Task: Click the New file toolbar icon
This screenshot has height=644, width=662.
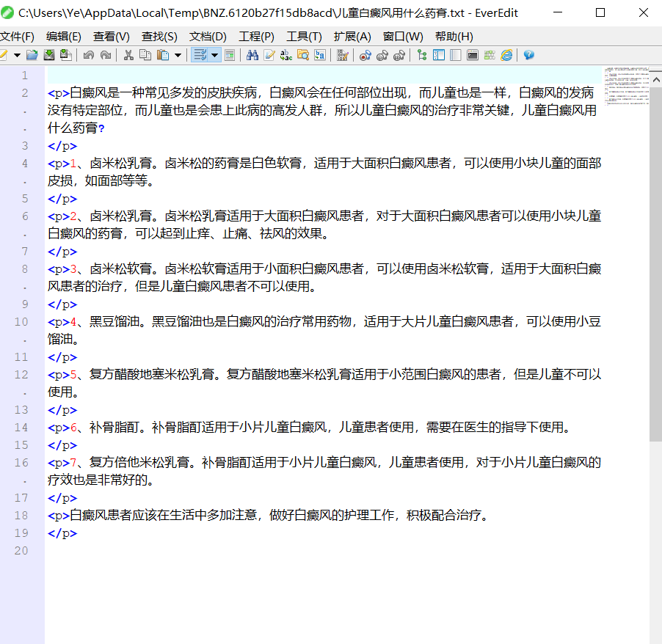Action: click(4, 55)
